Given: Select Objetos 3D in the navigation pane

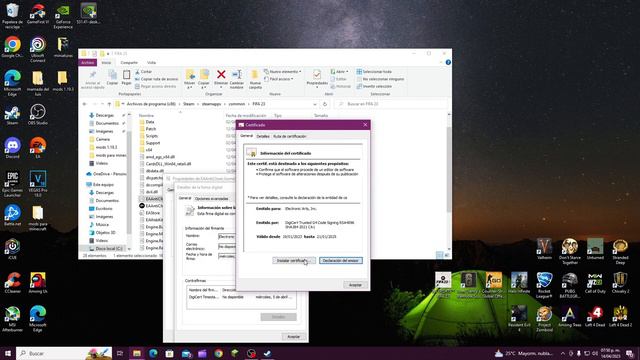Looking at the screenshot, I should click(105, 232).
